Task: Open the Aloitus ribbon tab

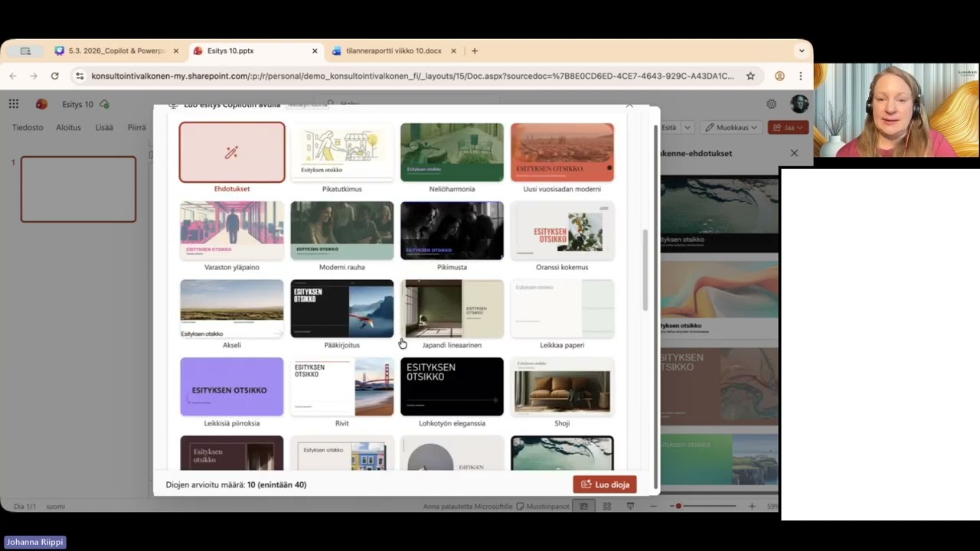Action: [x=68, y=128]
